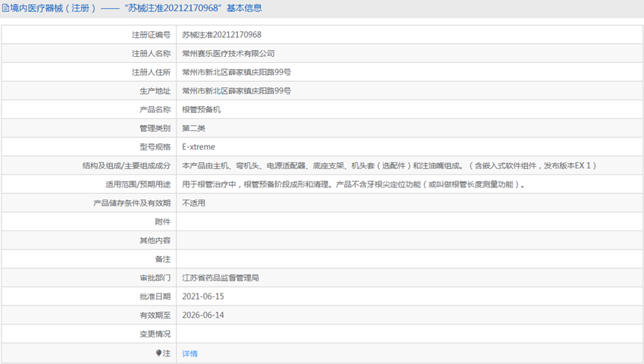Select management class value 第二类
644x364 pixels.
pyautogui.click(x=193, y=128)
